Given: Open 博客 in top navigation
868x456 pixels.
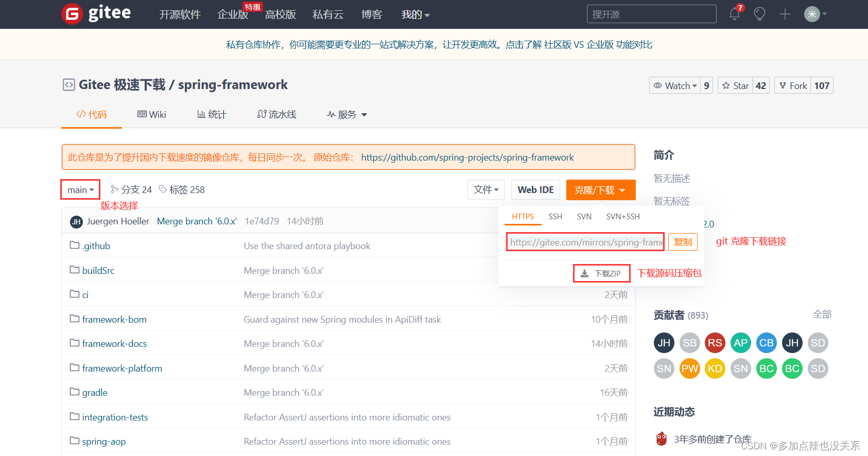Looking at the screenshot, I should click(372, 14).
